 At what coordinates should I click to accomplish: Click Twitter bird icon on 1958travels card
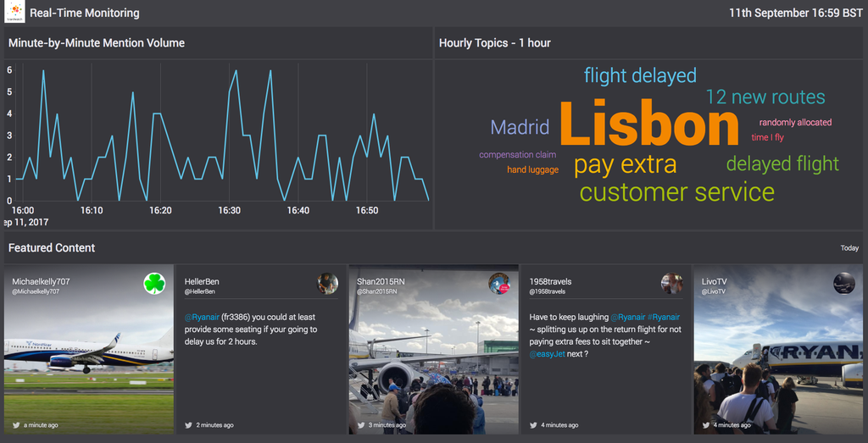coord(532,424)
